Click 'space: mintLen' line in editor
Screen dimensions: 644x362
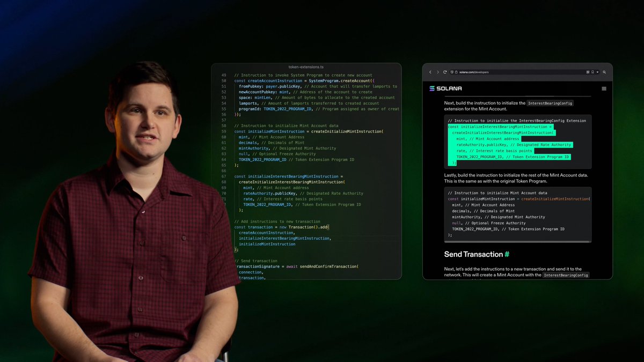point(317,98)
